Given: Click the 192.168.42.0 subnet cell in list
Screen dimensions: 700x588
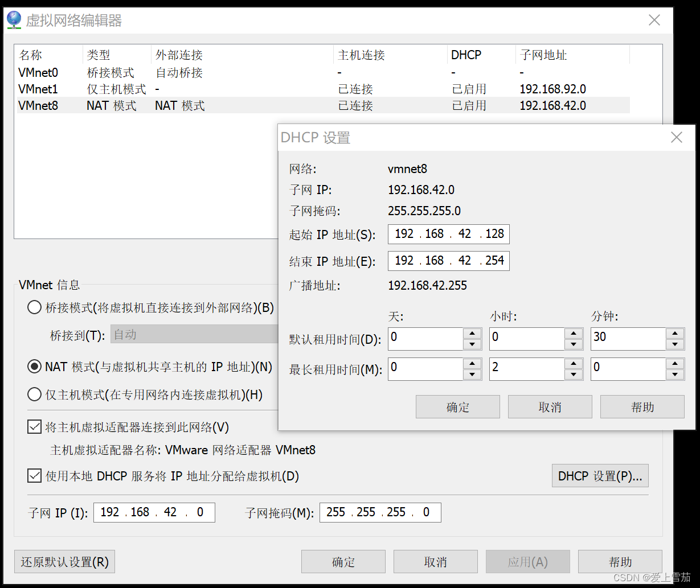Looking at the screenshot, I should click(x=552, y=106).
